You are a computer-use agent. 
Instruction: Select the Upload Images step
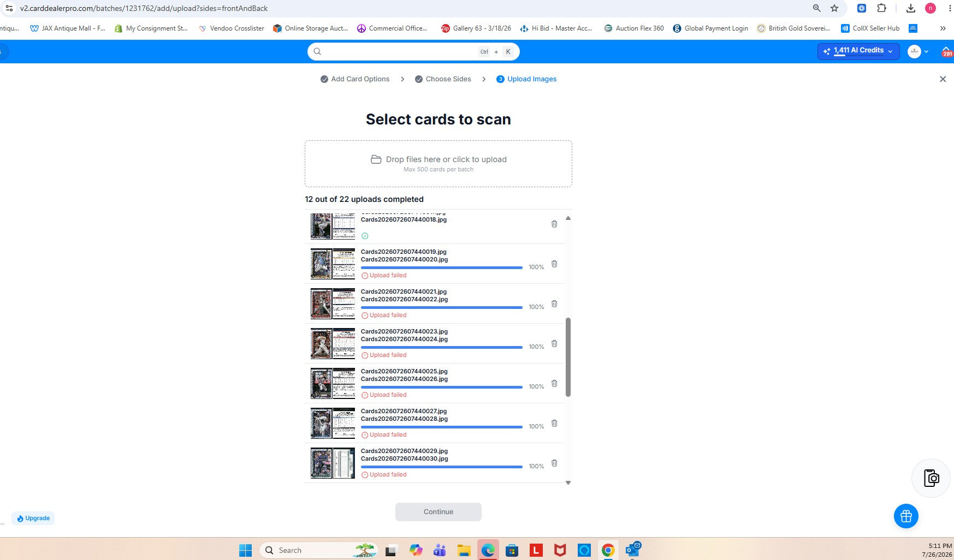[526, 79]
